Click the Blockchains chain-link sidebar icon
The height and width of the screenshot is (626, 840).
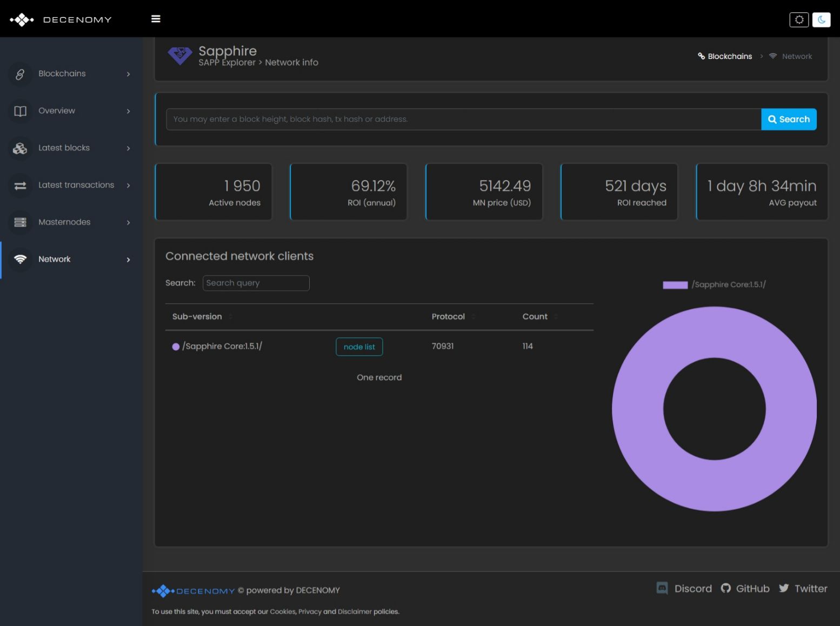tap(20, 74)
